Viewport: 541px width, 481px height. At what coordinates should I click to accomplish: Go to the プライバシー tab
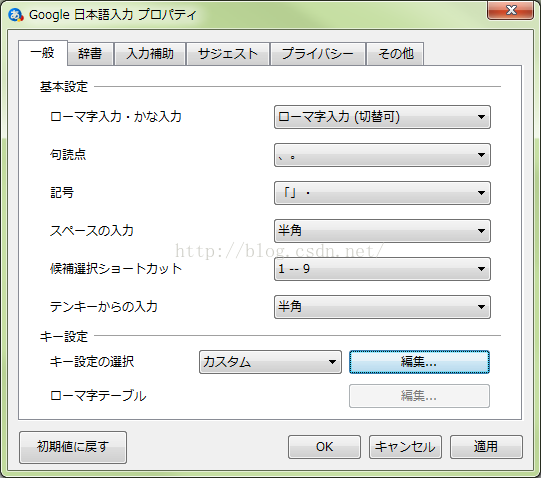(318, 54)
